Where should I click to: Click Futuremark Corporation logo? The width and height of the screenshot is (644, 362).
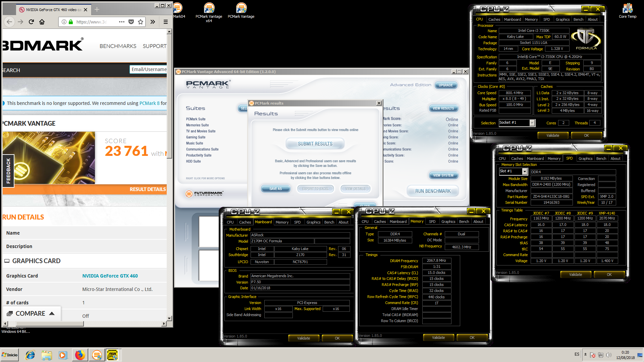pyautogui.click(x=205, y=194)
